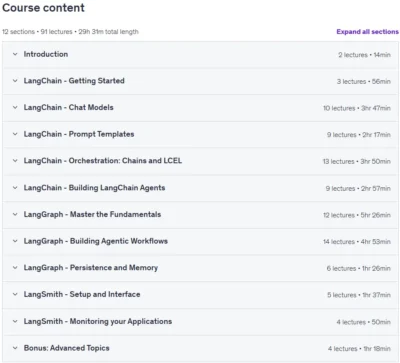
Task: Click the 12 lectures 5hr 26min label
Action: point(357,215)
